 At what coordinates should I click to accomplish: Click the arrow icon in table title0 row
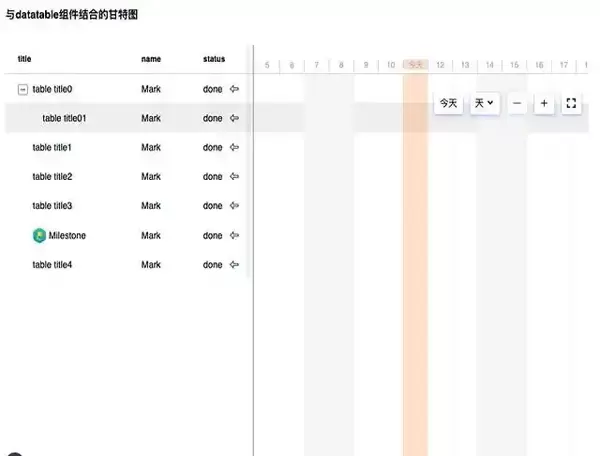[x=235, y=89]
